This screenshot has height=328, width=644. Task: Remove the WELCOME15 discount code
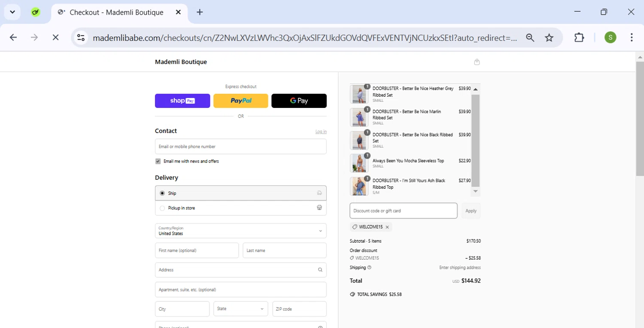coord(387,227)
